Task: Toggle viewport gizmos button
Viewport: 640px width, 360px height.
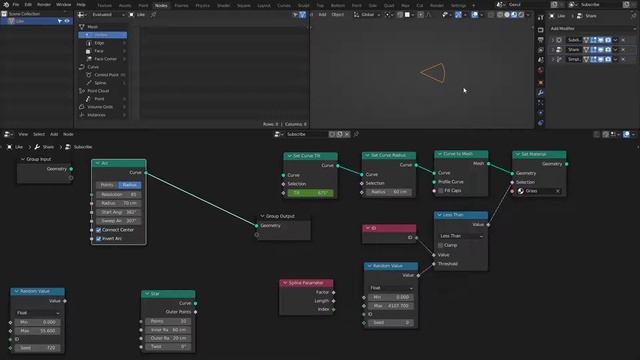Action: point(458,15)
